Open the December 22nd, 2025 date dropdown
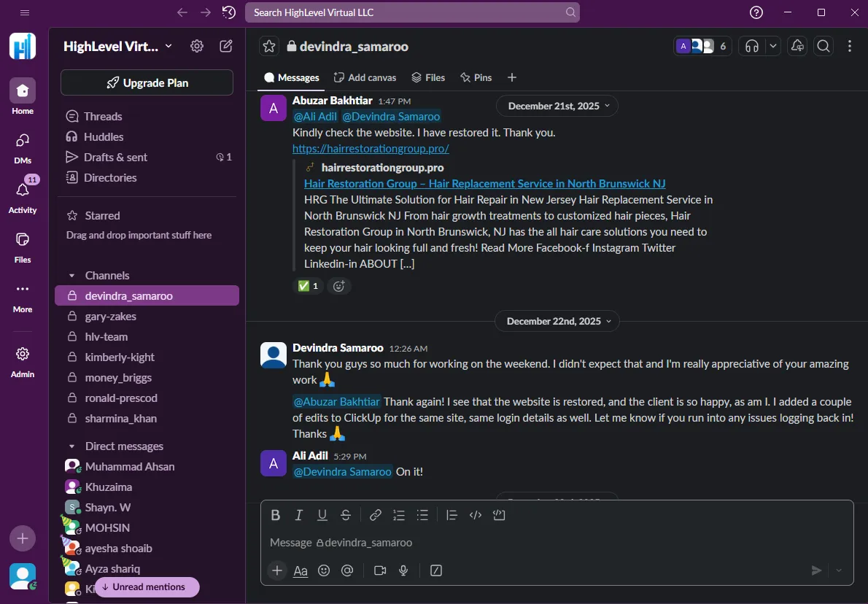 click(557, 321)
